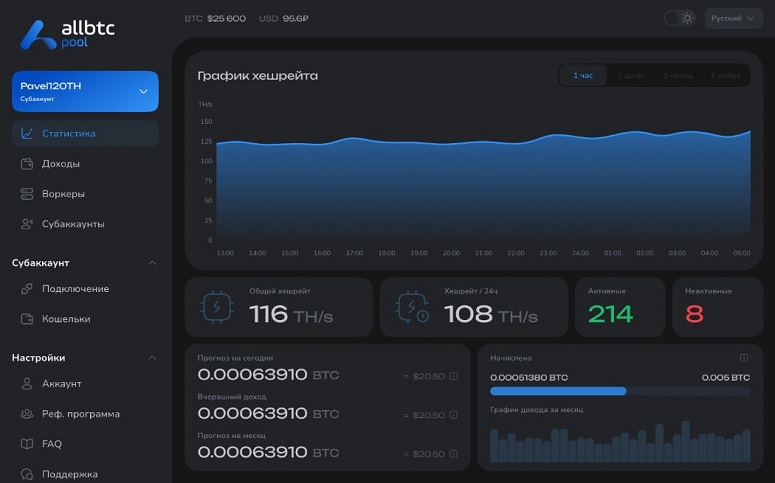This screenshot has height=483, width=775.
Task: Collapse the Настройки sidebar section
Action: pyautogui.click(x=152, y=358)
